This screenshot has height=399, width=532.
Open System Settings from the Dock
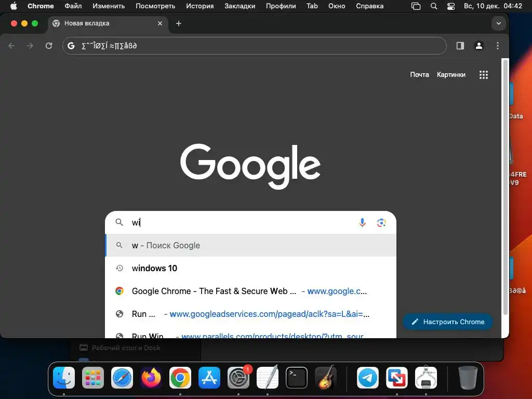point(238,378)
